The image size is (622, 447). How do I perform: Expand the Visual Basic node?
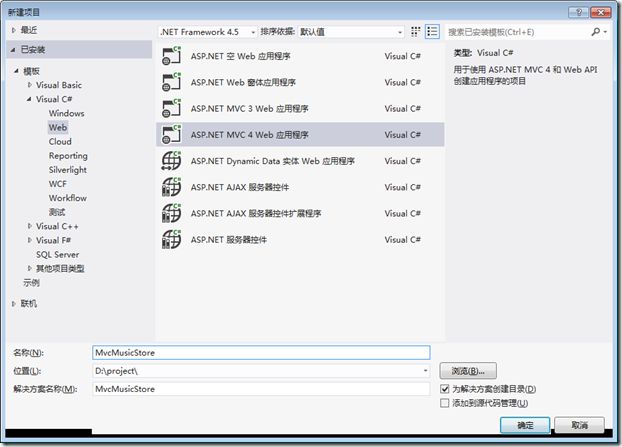click(x=29, y=85)
